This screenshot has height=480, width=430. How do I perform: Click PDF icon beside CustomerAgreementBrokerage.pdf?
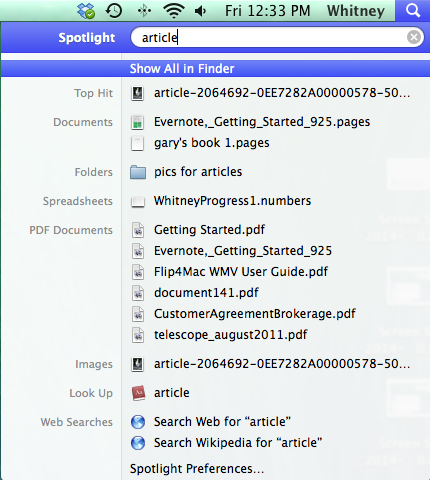click(x=138, y=314)
